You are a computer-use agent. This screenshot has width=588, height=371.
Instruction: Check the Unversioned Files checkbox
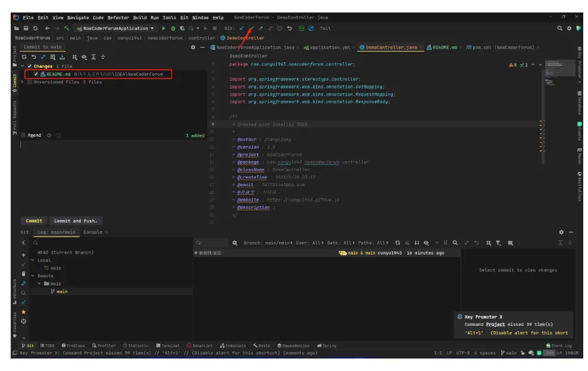click(30, 81)
